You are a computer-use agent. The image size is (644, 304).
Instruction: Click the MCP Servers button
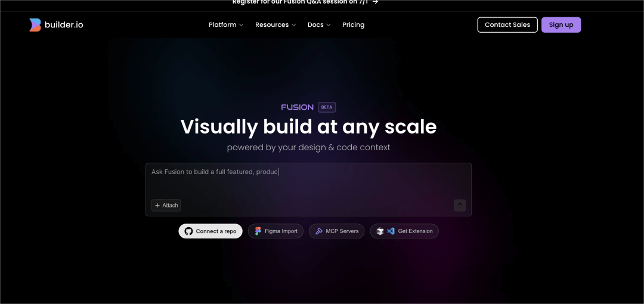click(x=336, y=231)
